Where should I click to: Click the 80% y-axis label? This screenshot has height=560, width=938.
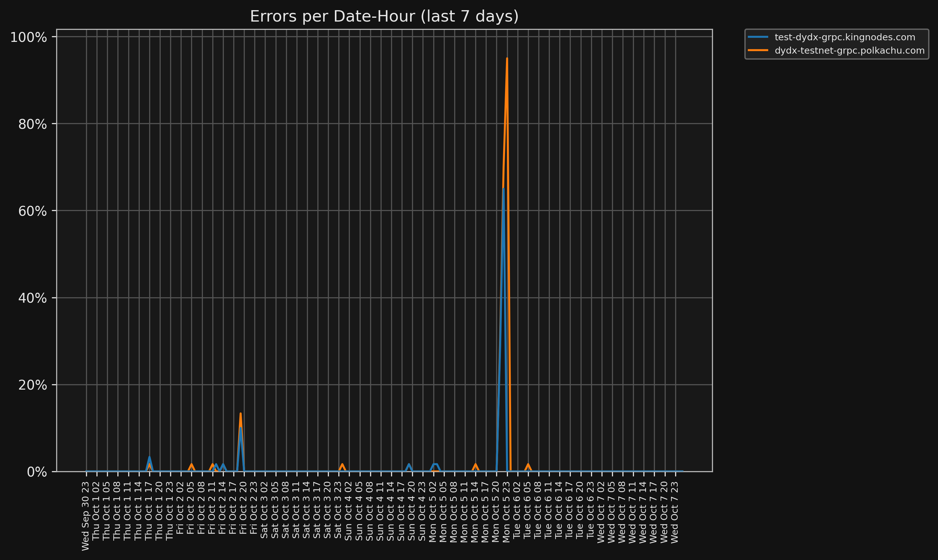coord(32,124)
